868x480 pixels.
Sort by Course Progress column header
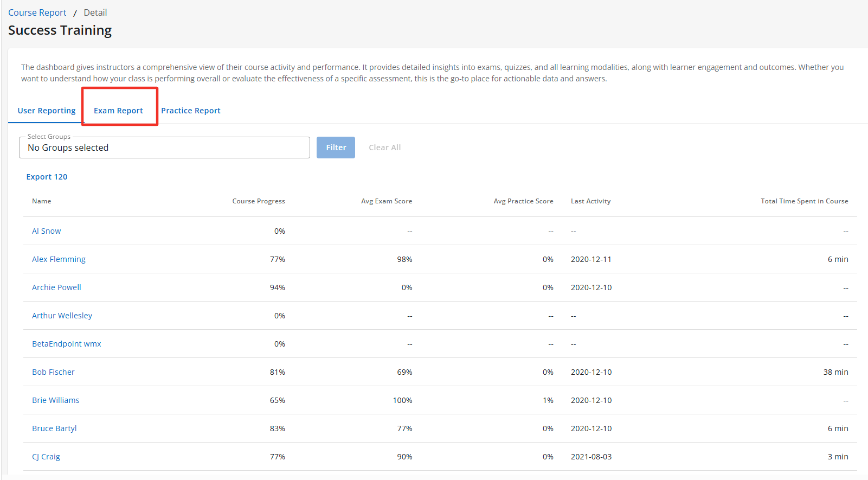coord(258,201)
